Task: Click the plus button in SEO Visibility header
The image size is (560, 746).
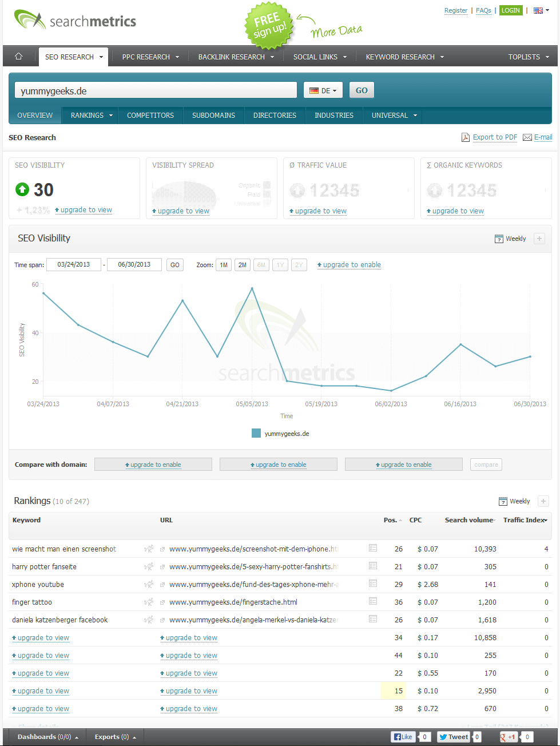Action: pyautogui.click(x=539, y=239)
